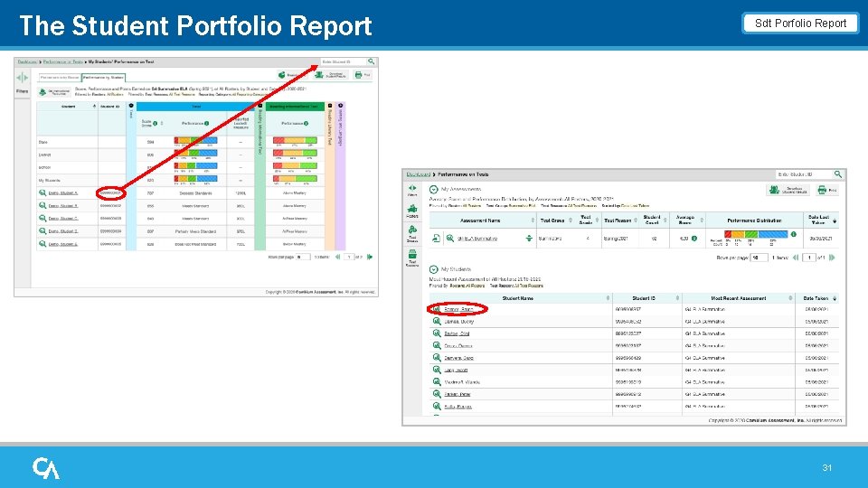The image size is (868, 488).
Task: Click assessment document icon in G4 ELA row
Action: click(436, 239)
